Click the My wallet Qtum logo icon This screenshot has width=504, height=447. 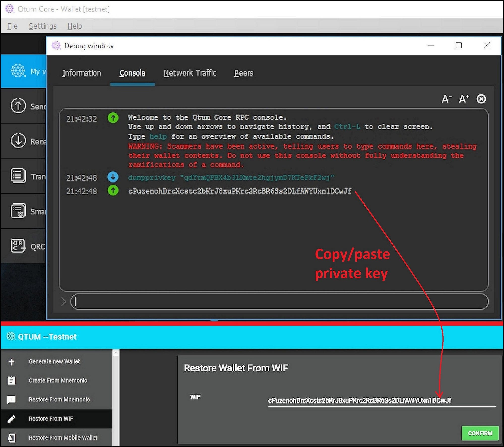point(18,70)
